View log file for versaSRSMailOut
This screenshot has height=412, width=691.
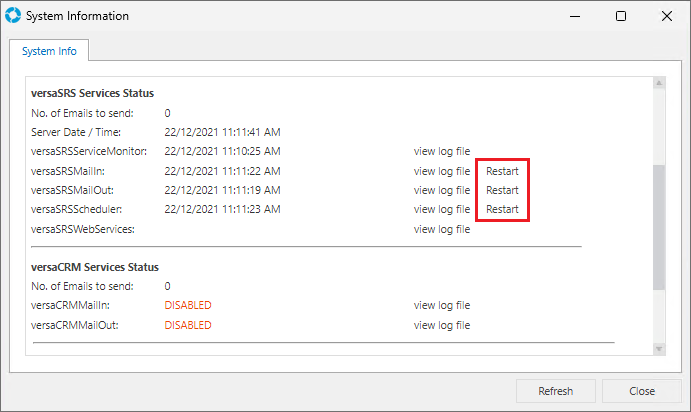click(x=441, y=190)
